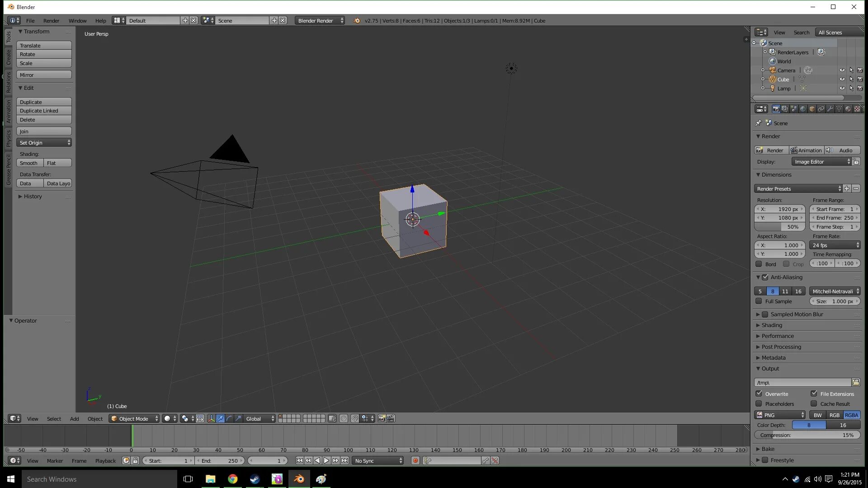Click the snap magnet icon in 3D header
This screenshot has height=488, width=868.
pyautogui.click(x=355, y=418)
